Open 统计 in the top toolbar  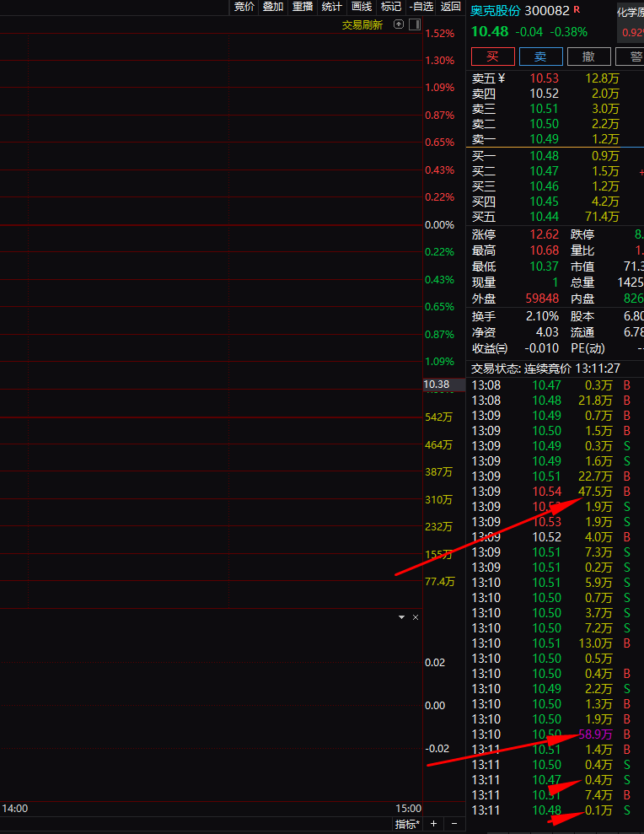click(x=332, y=7)
